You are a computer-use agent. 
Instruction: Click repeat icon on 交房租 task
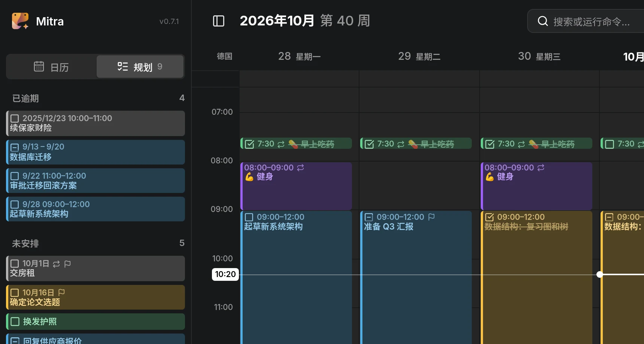click(x=56, y=264)
